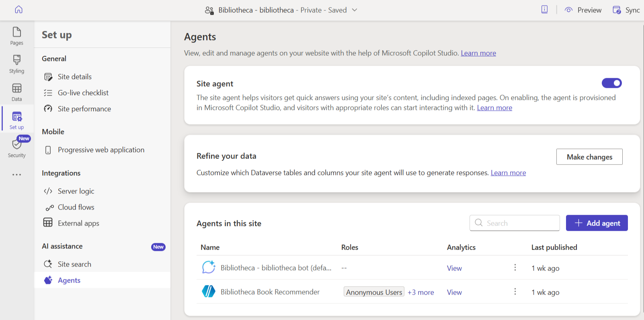Image resolution: width=644 pixels, height=320 pixels.
Task: Select Site search in AI assistance
Action: tap(74, 264)
